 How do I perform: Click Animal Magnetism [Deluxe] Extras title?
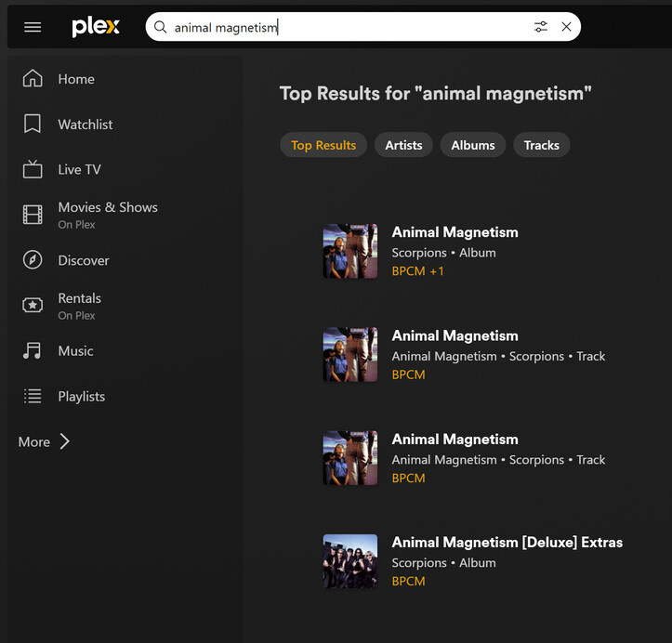[x=507, y=543]
